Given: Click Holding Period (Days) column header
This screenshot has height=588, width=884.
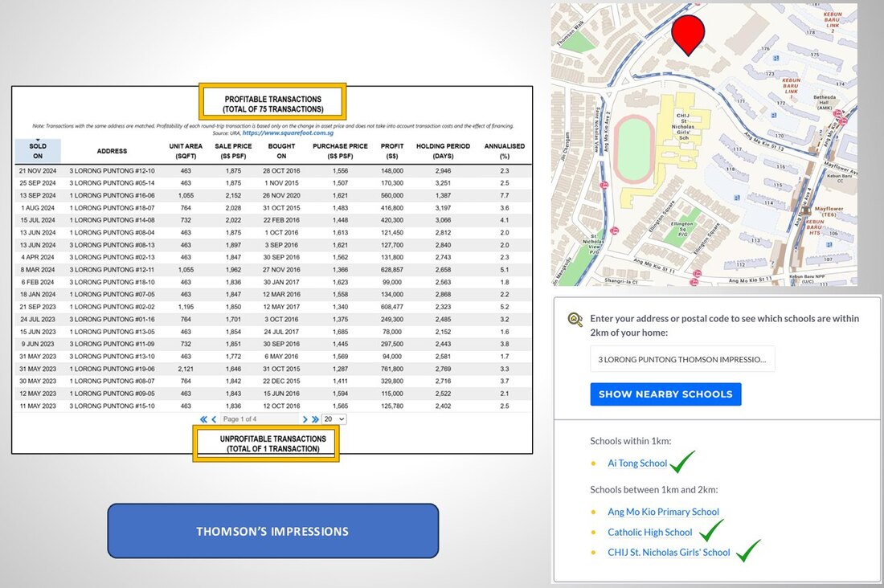Looking at the screenshot, I should (443, 150).
